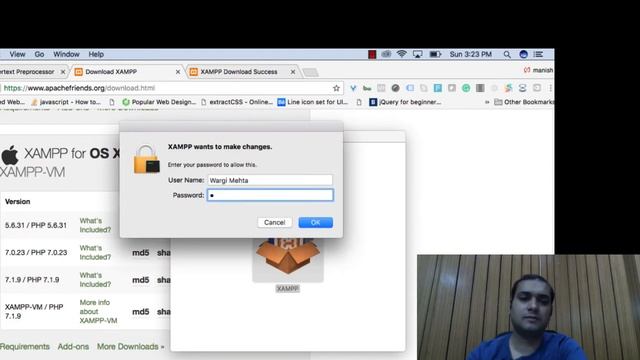Click the clock showing Sun 3:23 PM

pos(471,54)
